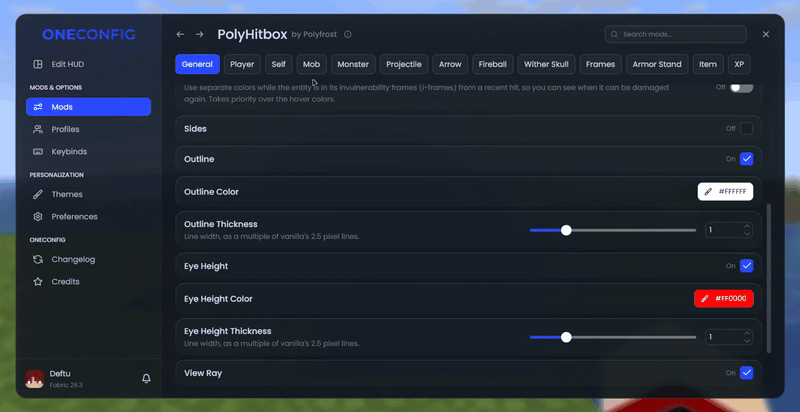Click the back navigation arrow
Screen dimensions: 800x412
(180, 34)
